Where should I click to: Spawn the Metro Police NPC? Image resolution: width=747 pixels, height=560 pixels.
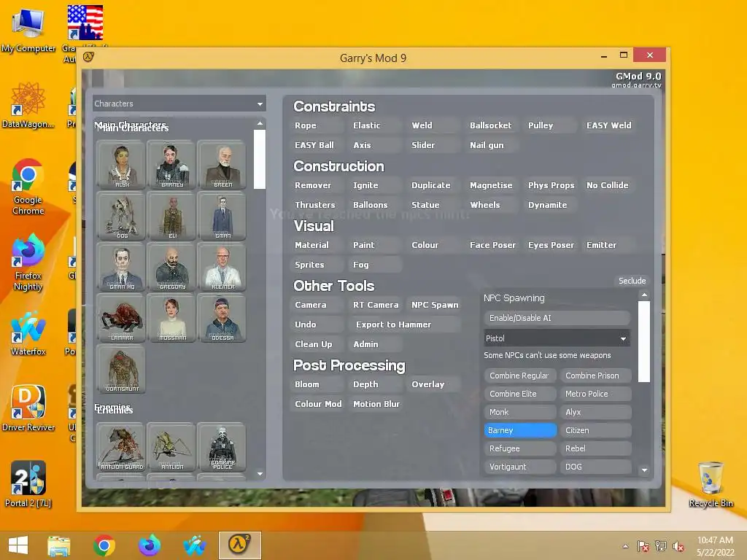click(595, 394)
